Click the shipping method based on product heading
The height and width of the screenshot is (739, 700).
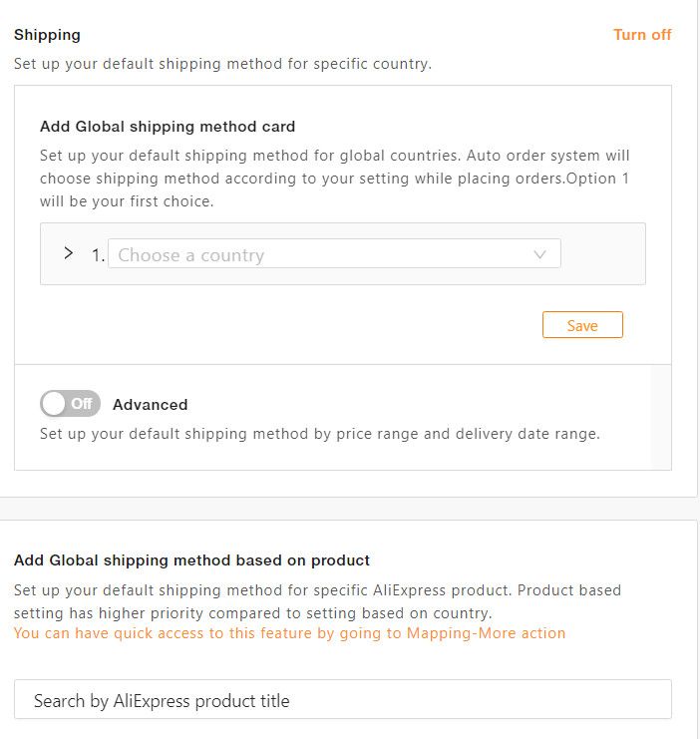[191, 559]
